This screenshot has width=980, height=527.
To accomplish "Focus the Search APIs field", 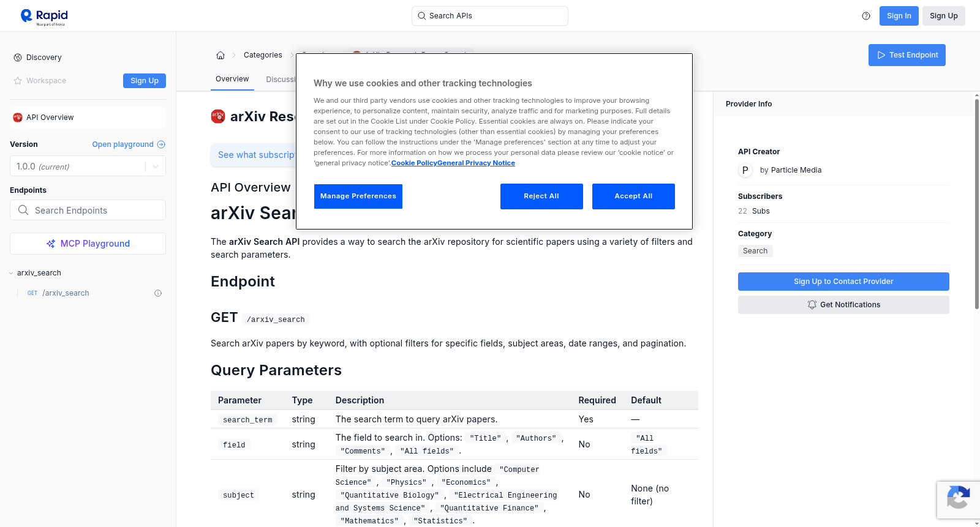I will click(x=490, y=16).
